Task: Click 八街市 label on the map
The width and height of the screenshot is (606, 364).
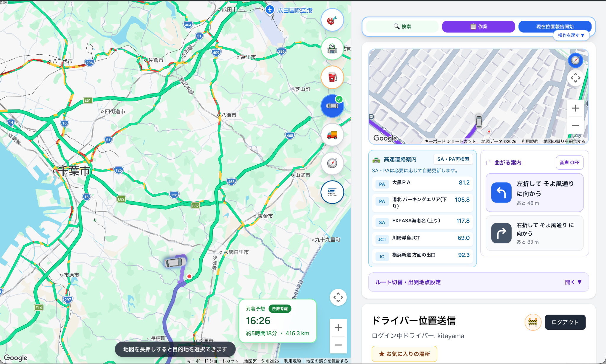Action: click(229, 115)
